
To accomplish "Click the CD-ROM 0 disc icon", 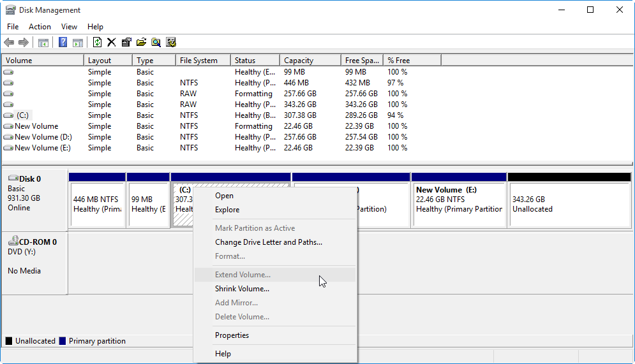I will [13, 240].
